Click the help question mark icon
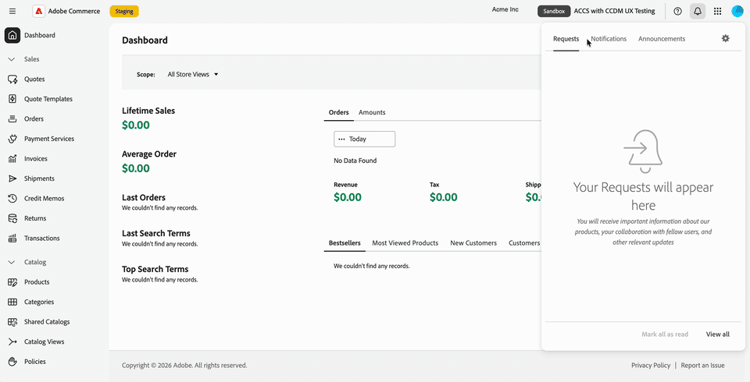This screenshot has height=382, width=750. point(677,11)
